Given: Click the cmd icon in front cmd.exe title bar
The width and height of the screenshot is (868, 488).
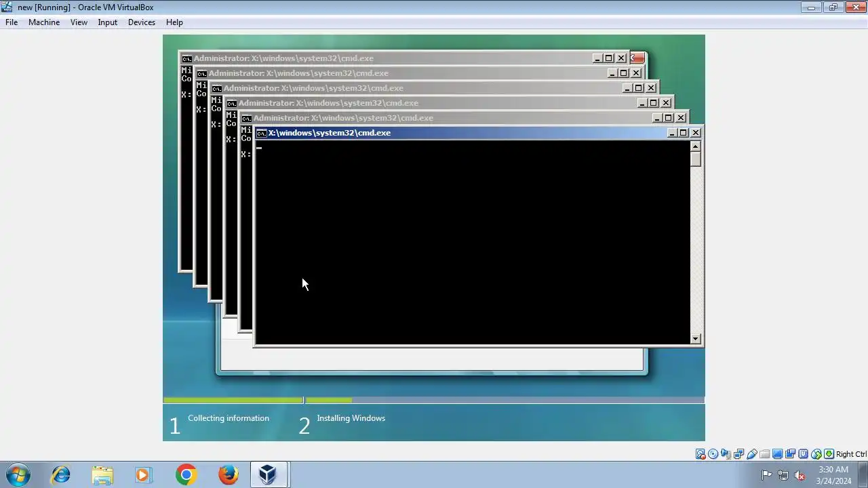Looking at the screenshot, I should tap(261, 133).
